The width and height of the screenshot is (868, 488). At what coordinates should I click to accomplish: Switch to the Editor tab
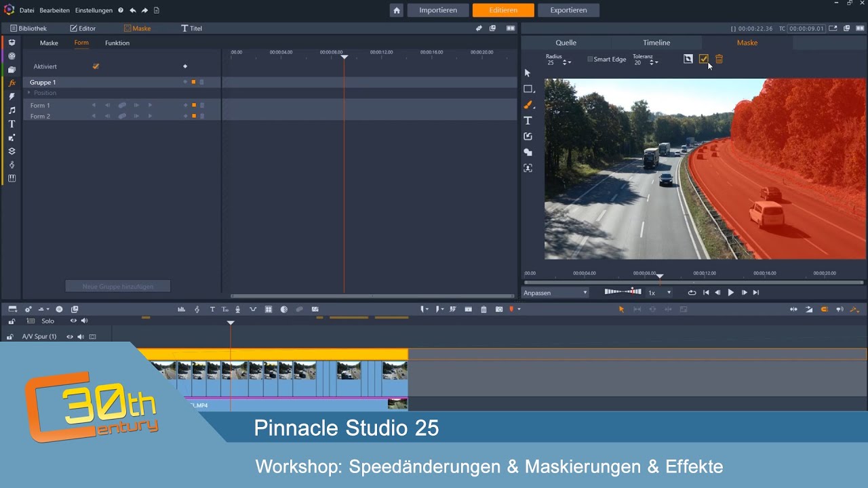coord(83,28)
